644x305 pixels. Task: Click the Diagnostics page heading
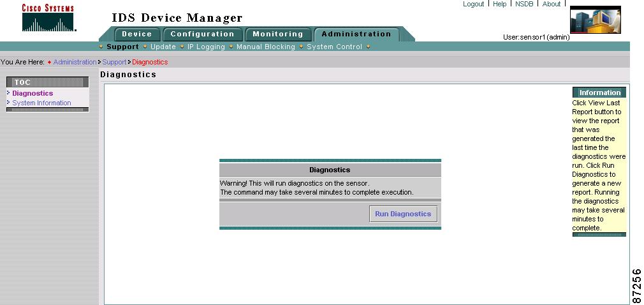(128, 75)
